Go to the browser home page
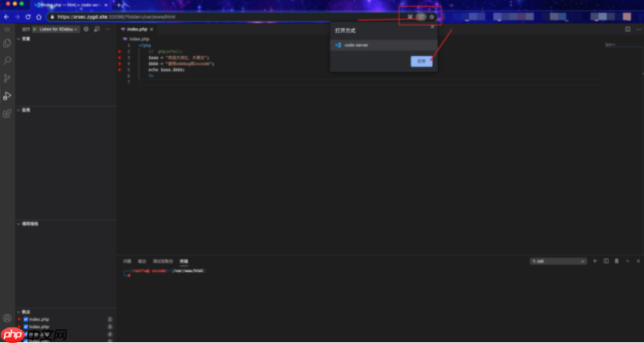Viewport: 644px width, 343px height. pos(39,16)
